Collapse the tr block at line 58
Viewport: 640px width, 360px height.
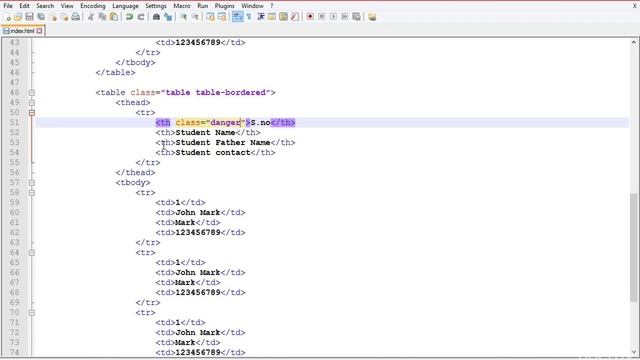[32, 193]
